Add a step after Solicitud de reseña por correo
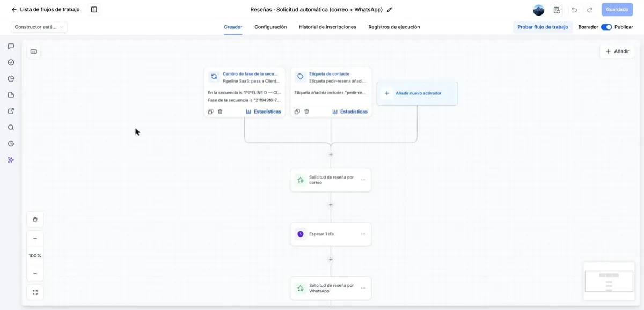Screen dimensions: 644x310 (x=331, y=205)
